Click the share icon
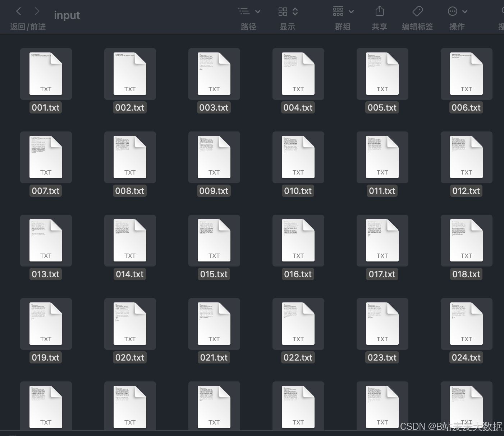The image size is (504, 436). 380,11
